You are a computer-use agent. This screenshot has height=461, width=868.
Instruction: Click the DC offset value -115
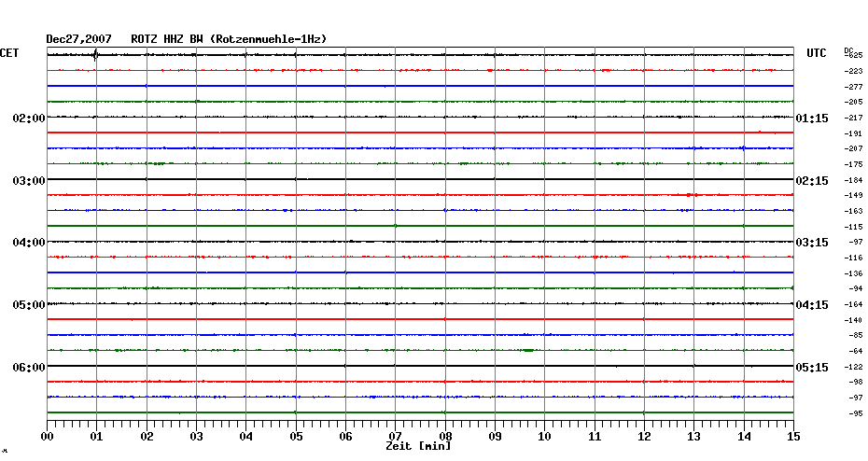854,227
